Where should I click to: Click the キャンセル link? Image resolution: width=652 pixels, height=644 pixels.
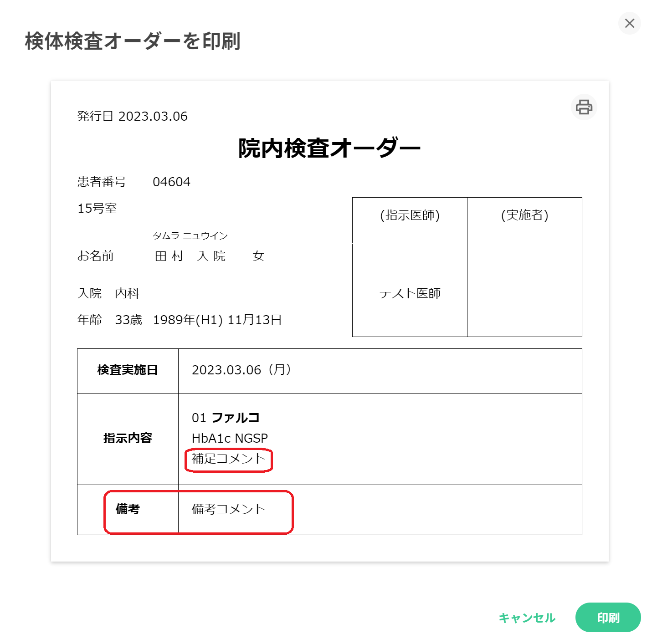pos(527,618)
